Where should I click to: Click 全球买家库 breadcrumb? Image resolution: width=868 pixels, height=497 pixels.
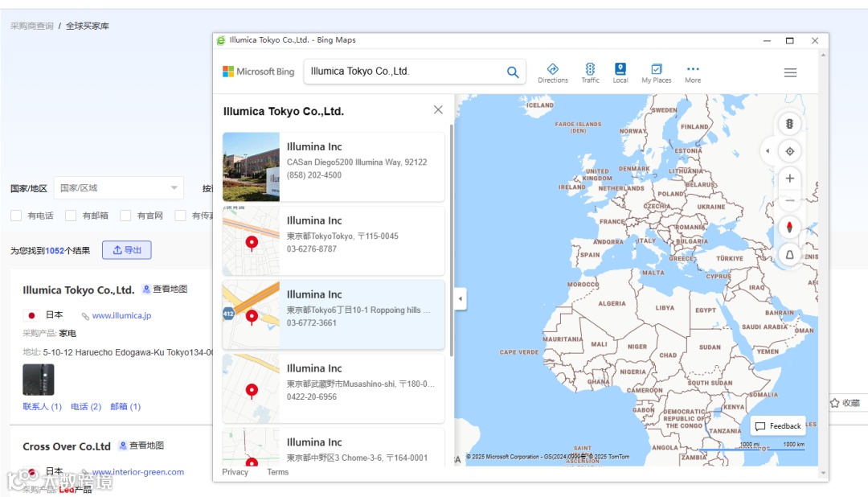pos(88,26)
